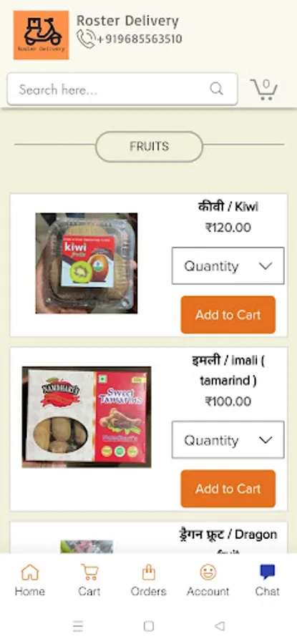Tap the search magnifier icon
Viewport: 297px width, 644px height.
[216, 89]
